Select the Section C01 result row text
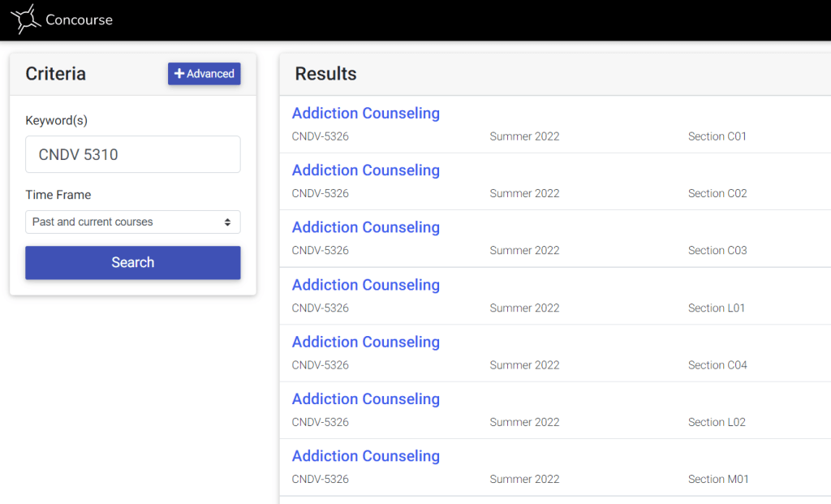This screenshot has width=831, height=504. coord(717,136)
